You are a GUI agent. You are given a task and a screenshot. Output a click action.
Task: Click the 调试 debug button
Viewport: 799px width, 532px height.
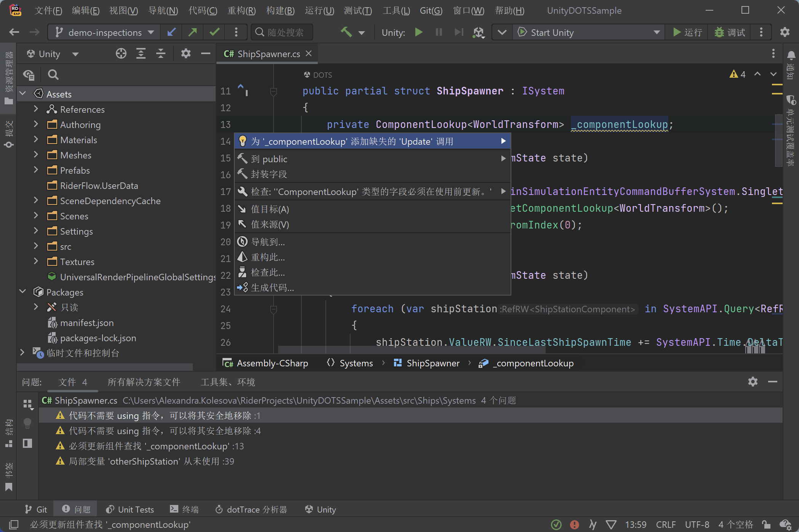730,32
